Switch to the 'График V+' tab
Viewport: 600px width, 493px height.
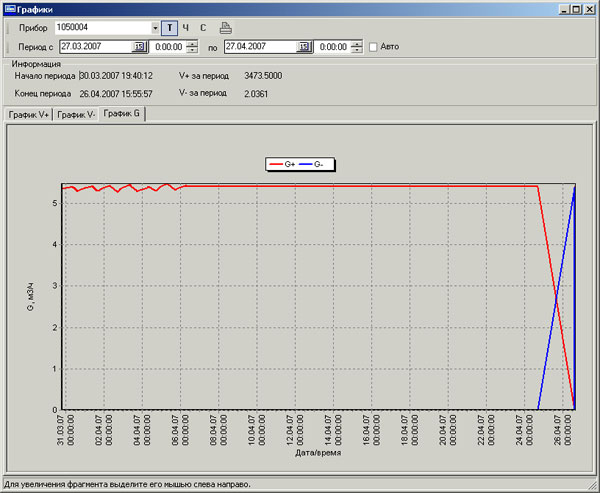[x=28, y=115]
